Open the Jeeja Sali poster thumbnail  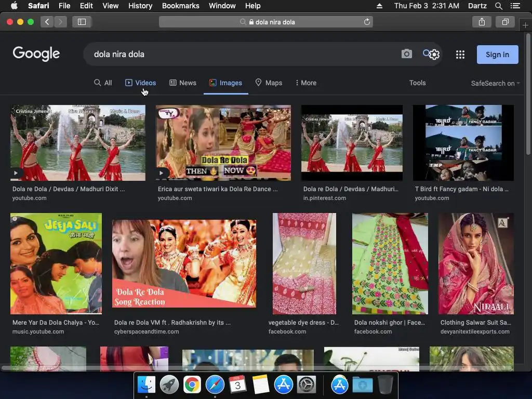click(x=56, y=263)
